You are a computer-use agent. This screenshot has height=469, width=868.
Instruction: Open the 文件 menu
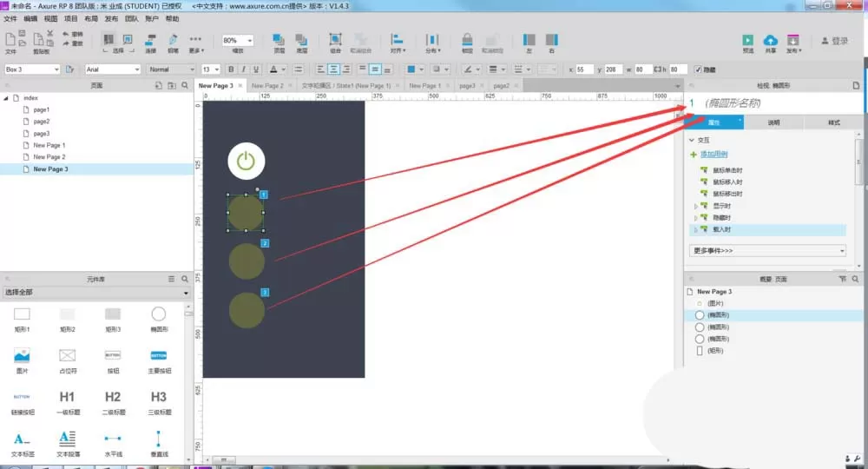pos(10,19)
